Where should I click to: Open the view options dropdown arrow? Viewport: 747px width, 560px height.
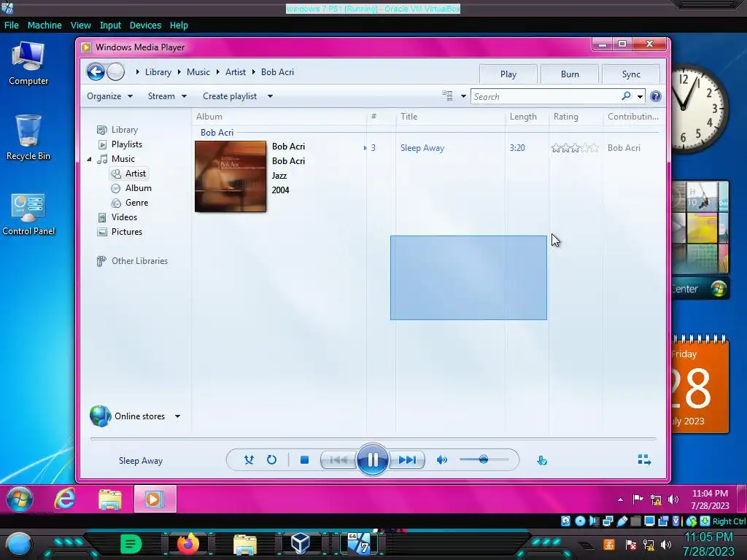tap(463, 96)
